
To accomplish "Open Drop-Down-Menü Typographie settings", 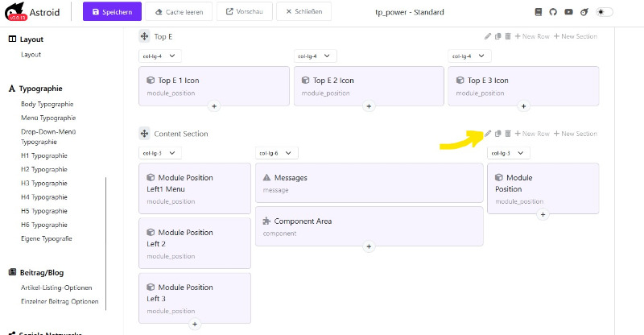I will coord(48,136).
